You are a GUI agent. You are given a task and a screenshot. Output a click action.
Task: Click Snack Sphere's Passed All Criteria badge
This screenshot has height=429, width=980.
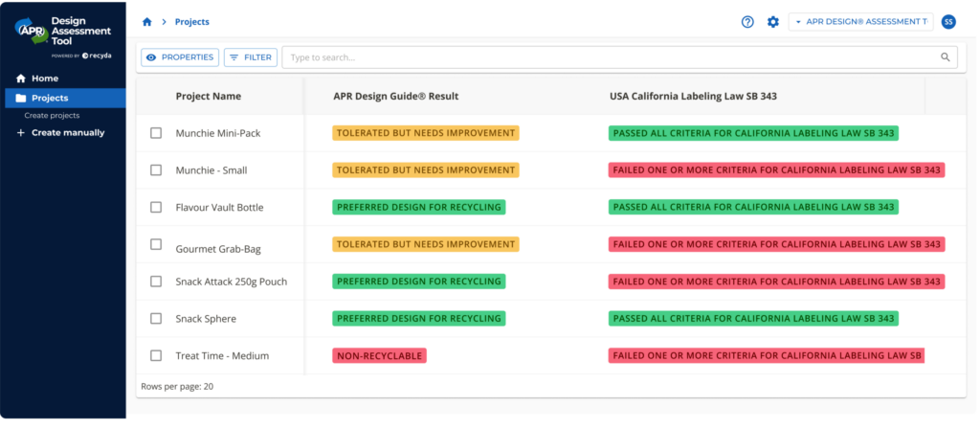pos(753,318)
